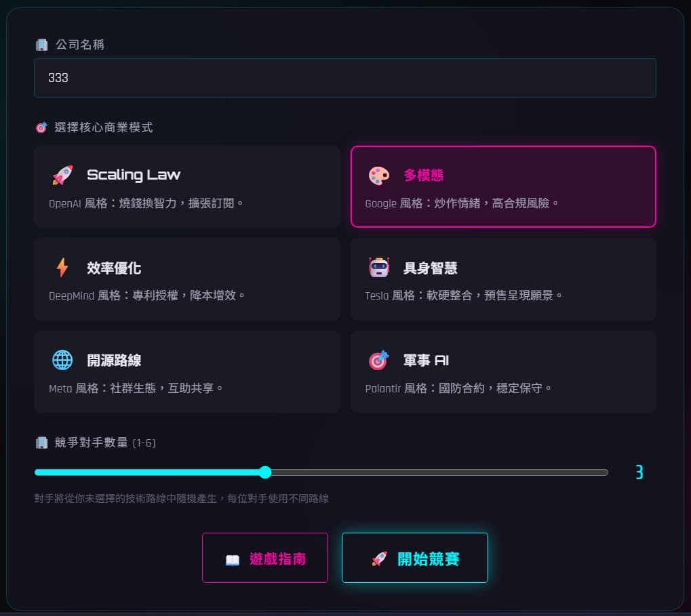Image resolution: width=691 pixels, height=616 pixels.
Task: Click the robot icon on the 具身智慧 card
Action: (x=379, y=267)
